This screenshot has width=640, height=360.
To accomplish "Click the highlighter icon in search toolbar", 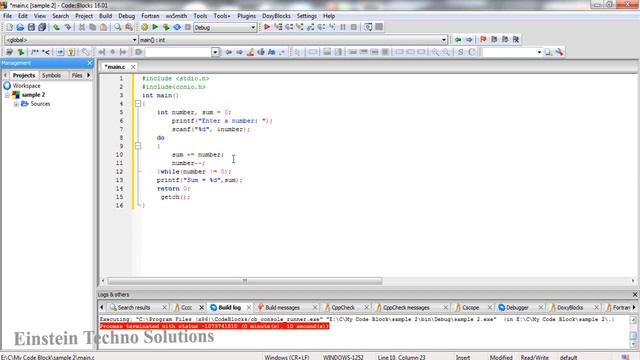I will [250, 52].
